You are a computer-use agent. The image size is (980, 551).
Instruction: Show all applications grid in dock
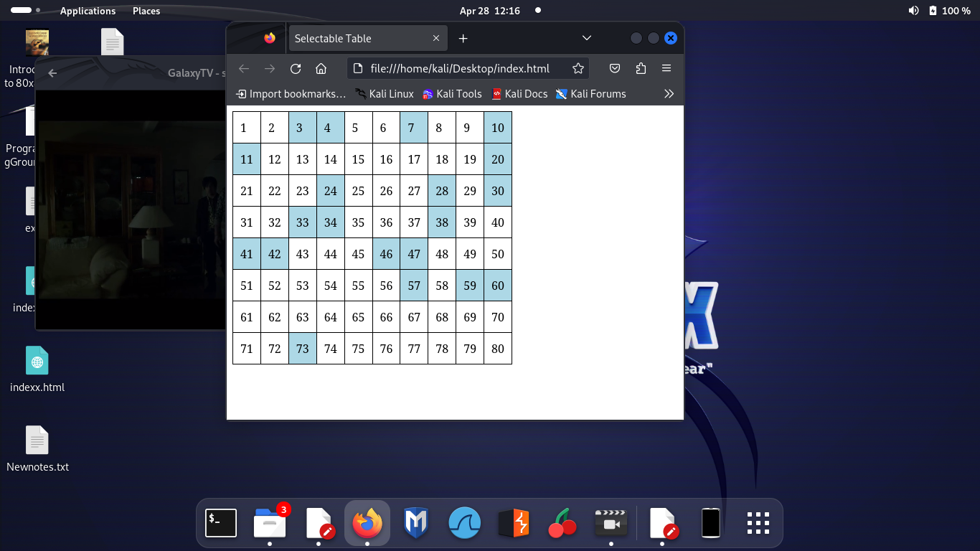pyautogui.click(x=758, y=523)
